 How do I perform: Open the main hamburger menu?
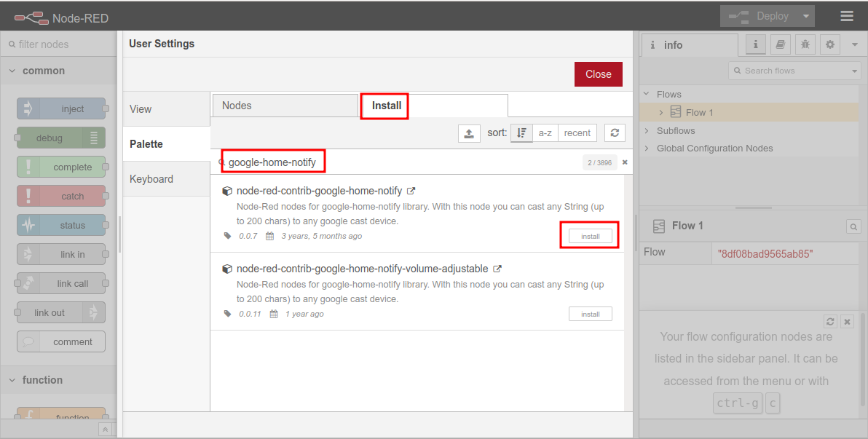[x=846, y=16]
